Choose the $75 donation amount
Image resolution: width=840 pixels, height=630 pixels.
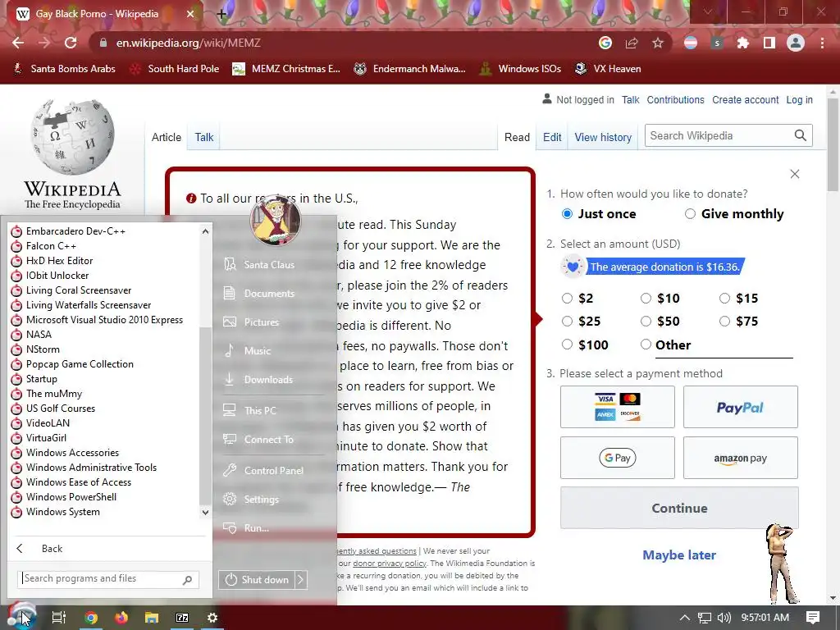click(725, 321)
